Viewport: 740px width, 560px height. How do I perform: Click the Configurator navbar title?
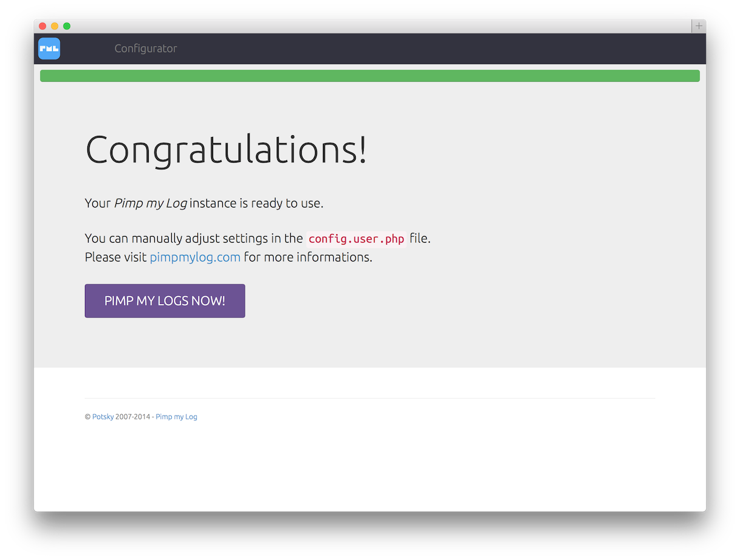(146, 49)
